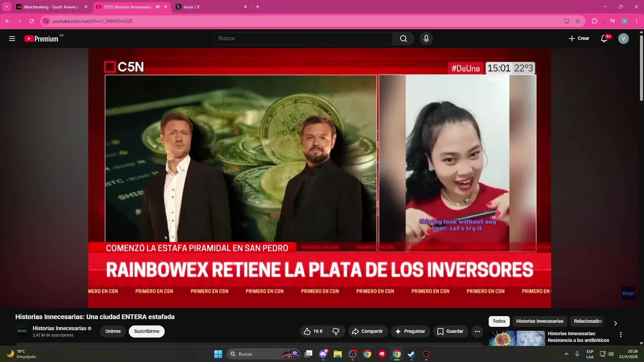
Task: Dislike the video with thumbs down
Action: pyautogui.click(x=336, y=331)
